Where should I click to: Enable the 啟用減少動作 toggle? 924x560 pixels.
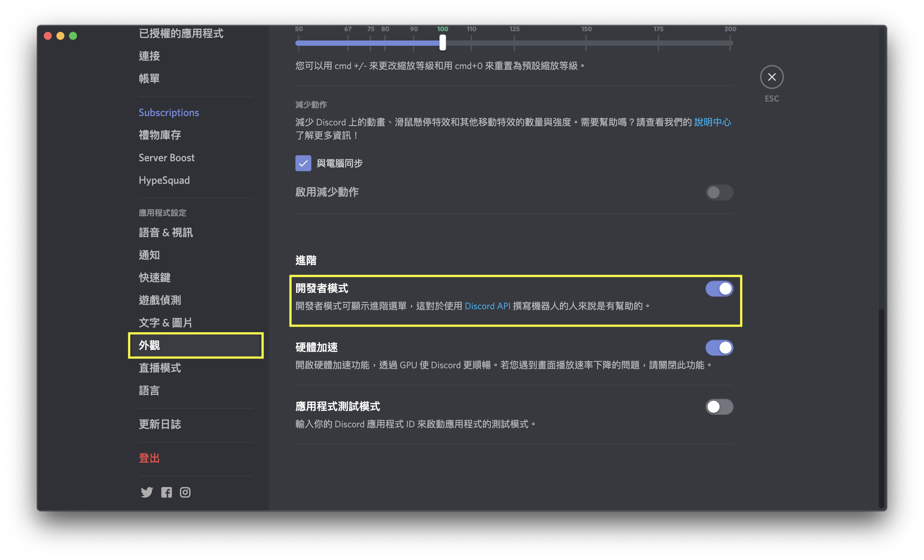(x=719, y=192)
